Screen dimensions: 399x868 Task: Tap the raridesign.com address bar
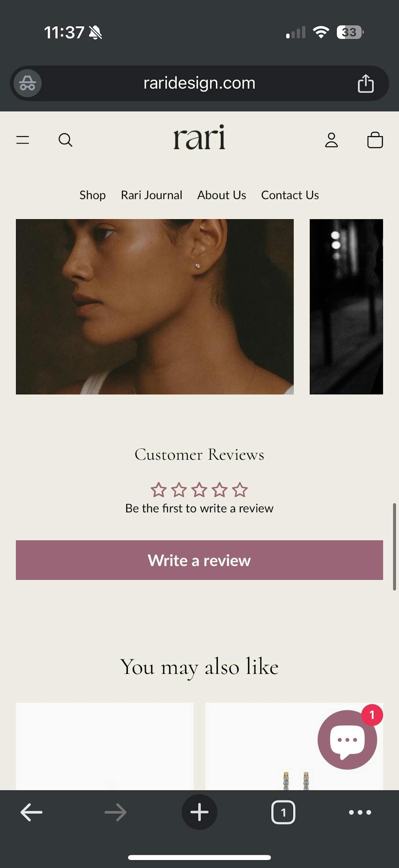click(199, 83)
